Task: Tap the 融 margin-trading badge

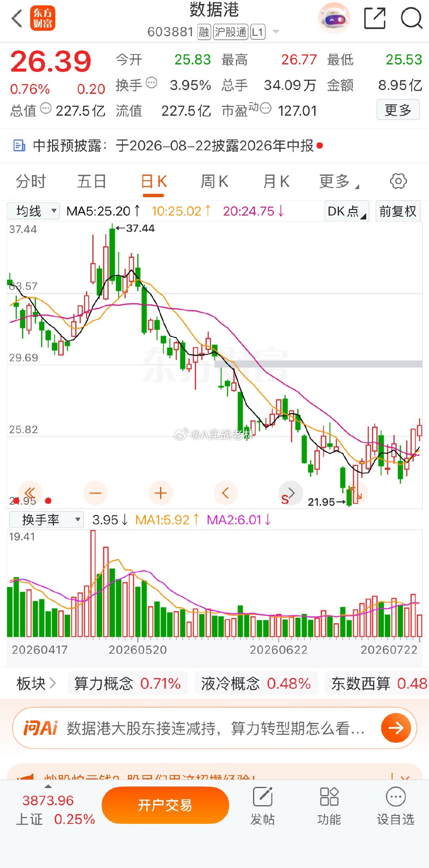Action: point(204,32)
